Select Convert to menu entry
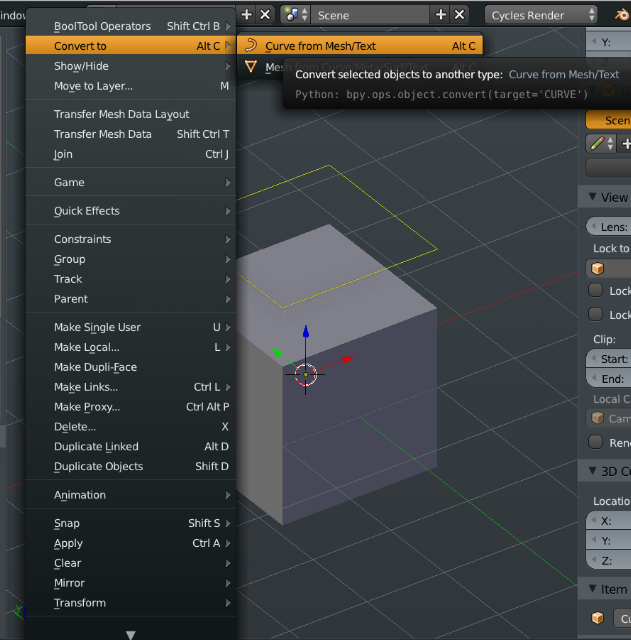This screenshot has width=631, height=640. 131,46
